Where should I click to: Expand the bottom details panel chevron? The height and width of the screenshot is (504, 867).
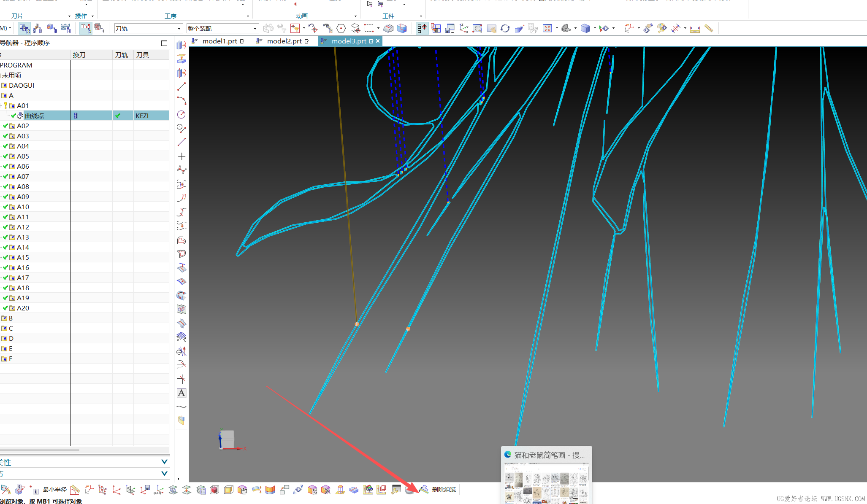(x=165, y=474)
